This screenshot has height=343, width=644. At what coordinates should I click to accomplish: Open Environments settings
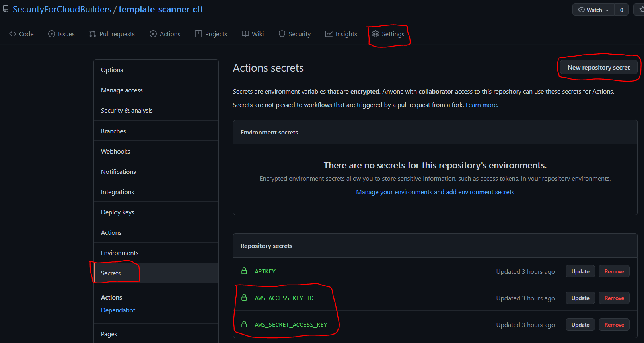[x=156, y=253]
